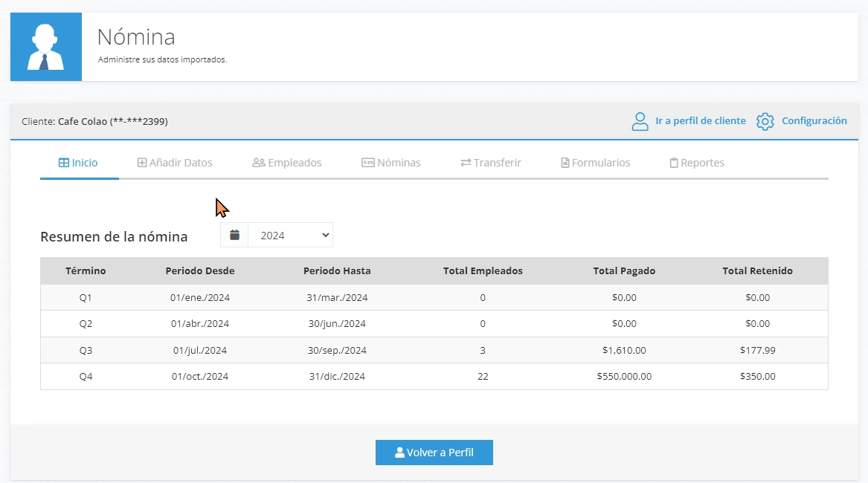Click the 30/sep./2024 end date
This screenshot has width=868, height=483.
coord(337,350)
